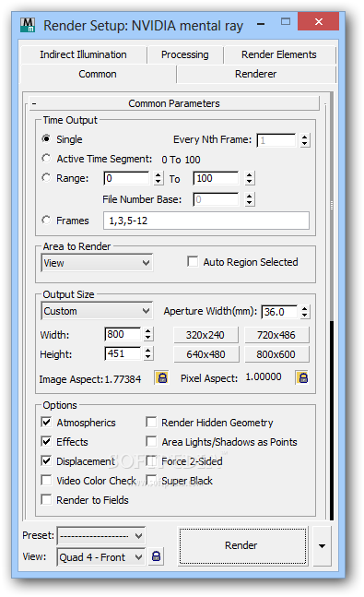The height and width of the screenshot is (597, 364).
Task: Click the File Number Base spinner
Action: click(249, 198)
